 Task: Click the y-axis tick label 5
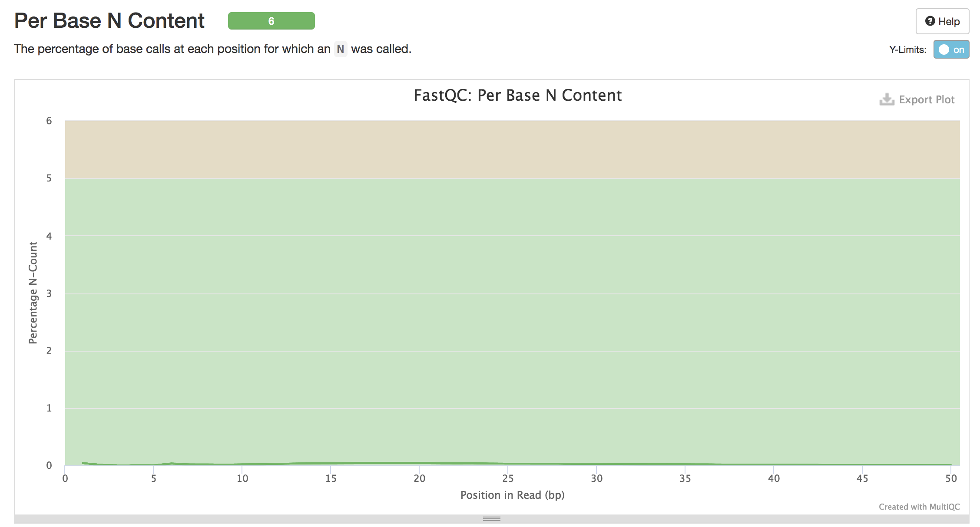coord(49,178)
